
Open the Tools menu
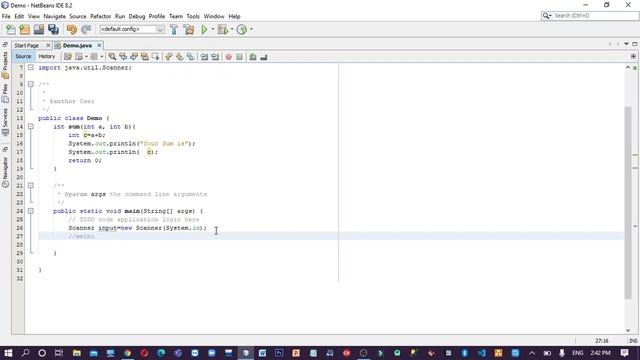pyautogui.click(x=193, y=16)
